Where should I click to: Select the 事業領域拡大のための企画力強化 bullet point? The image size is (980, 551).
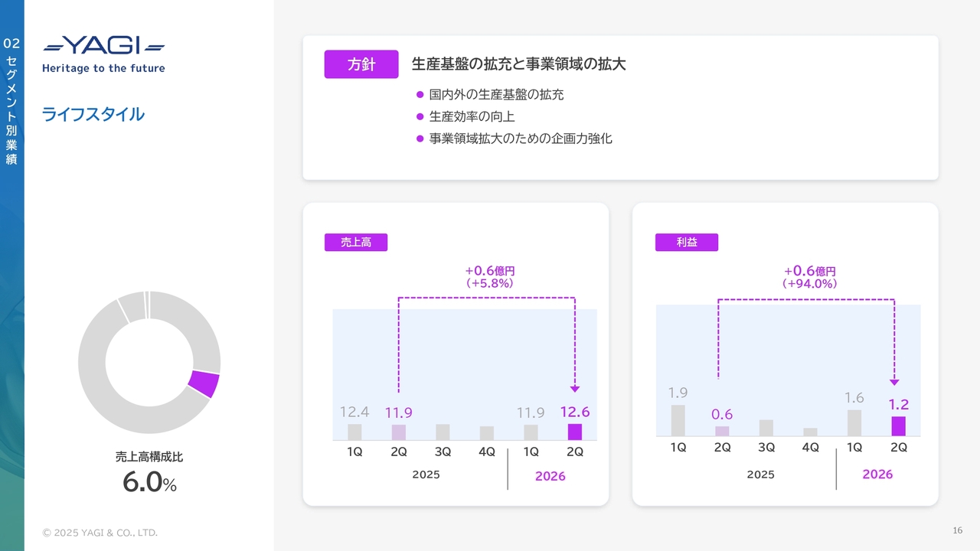click(521, 139)
